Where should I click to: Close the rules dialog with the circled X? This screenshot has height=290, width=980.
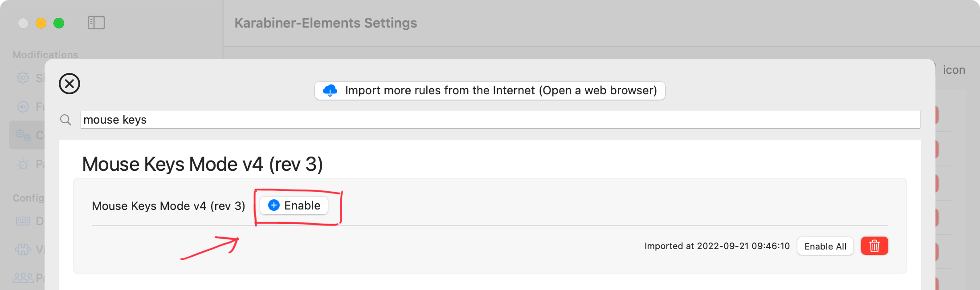click(x=69, y=84)
